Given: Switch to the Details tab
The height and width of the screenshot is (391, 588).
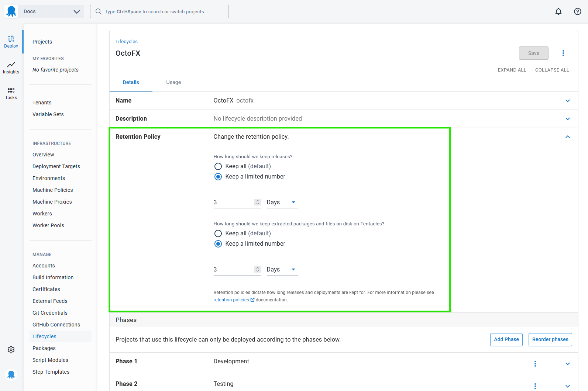Looking at the screenshot, I should pyautogui.click(x=131, y=82).
